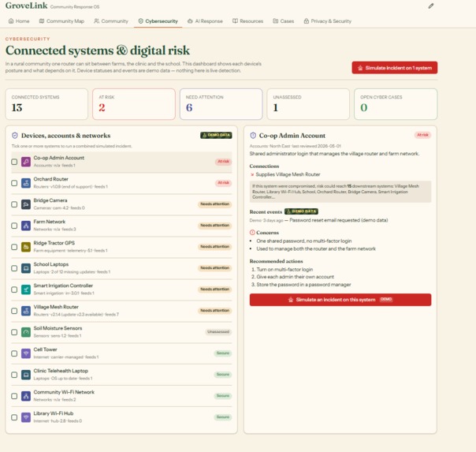Click the DEMO DATA badge in devices panel
Screen dimensions: 476x452
pos(216,135)
